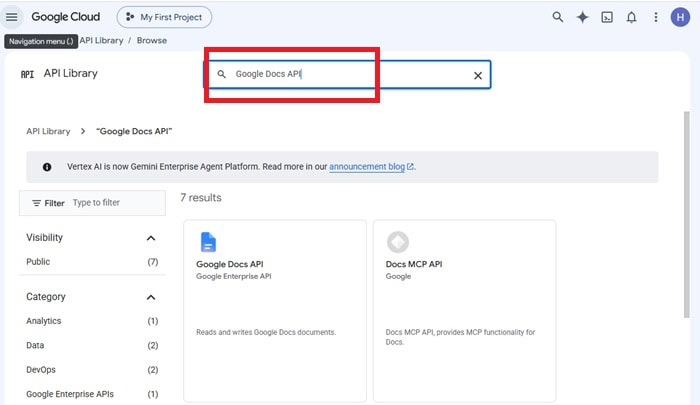
Task: Filter by Data category
Action: (92, 345)
